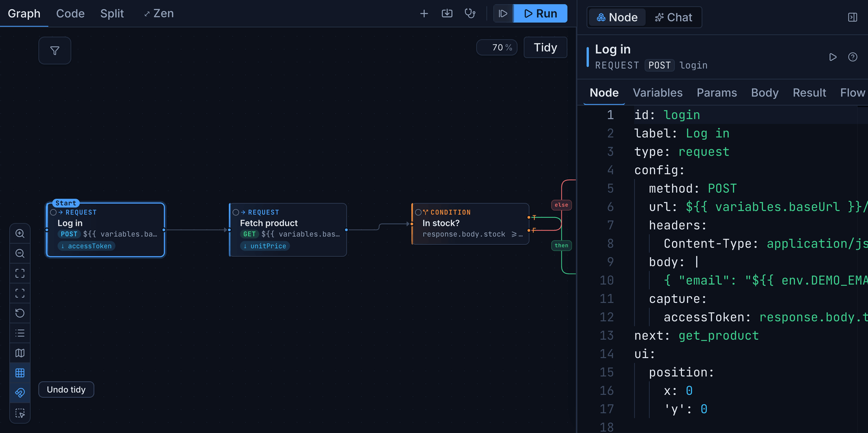Click the 'label: Log in' code line
This screenshot has width=868, height=433.
[682, 133]
